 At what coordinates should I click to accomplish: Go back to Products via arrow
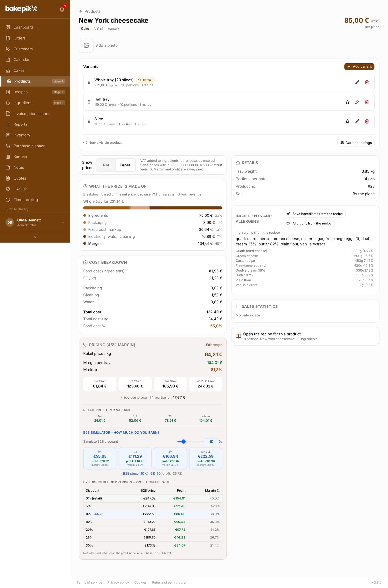(81, 11)
